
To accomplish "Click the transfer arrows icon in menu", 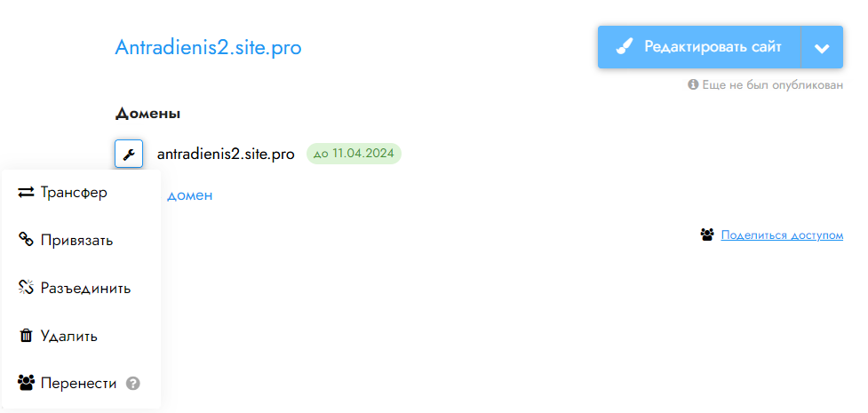I will pos(26,193).
